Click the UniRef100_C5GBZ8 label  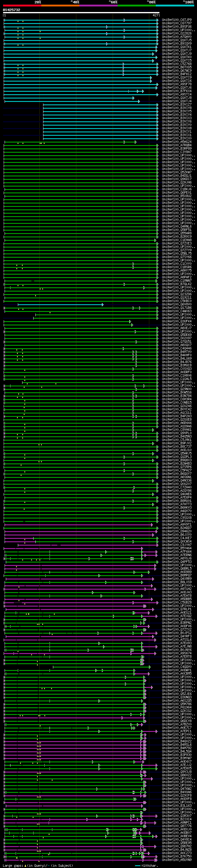click(x=176, y=603)
